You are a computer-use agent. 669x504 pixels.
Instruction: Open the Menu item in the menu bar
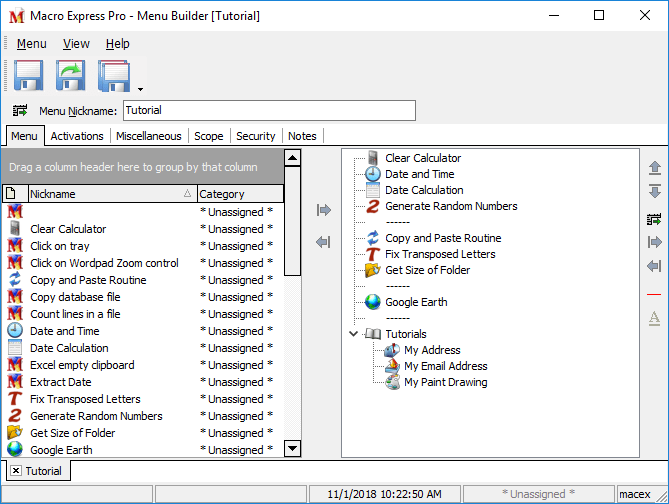[x=32, y=44]
